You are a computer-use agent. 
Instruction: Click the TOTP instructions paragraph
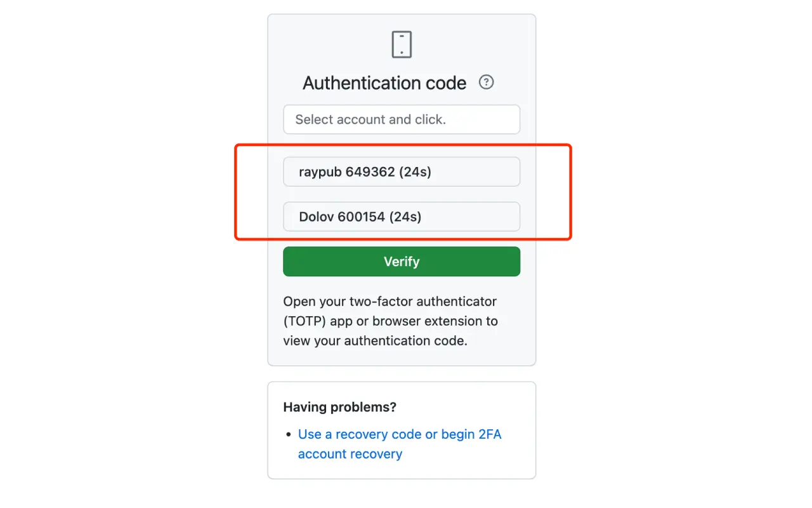(x=391, y=321)
